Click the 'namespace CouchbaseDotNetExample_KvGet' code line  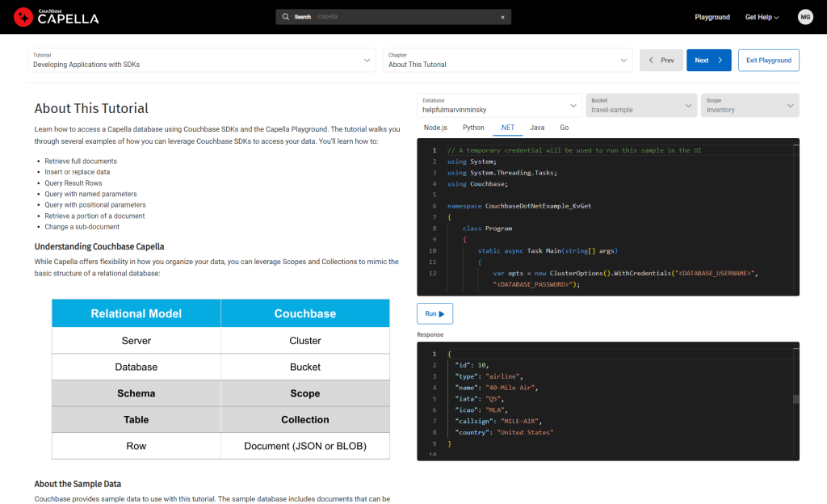pos(519,206)
